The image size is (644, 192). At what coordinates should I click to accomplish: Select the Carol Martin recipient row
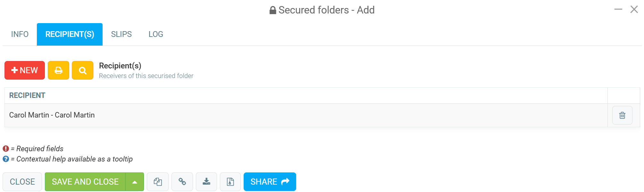pyautogui.click(x=306, y=115)
